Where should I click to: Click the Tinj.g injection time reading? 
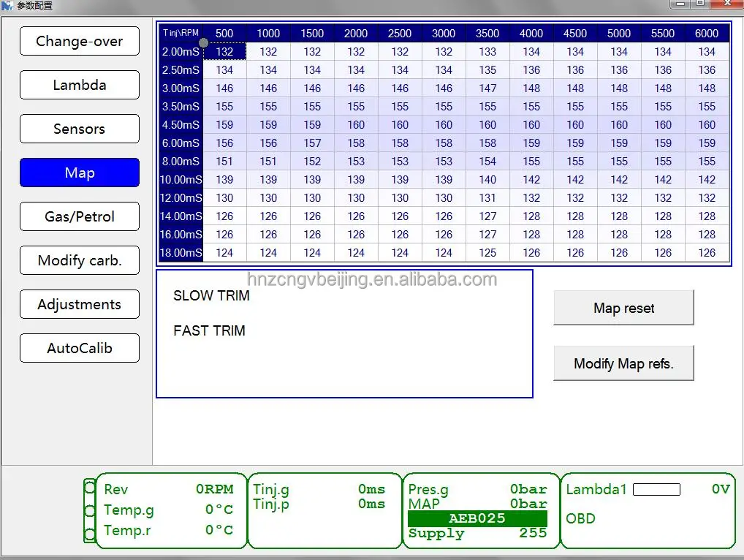pos(319,489)
